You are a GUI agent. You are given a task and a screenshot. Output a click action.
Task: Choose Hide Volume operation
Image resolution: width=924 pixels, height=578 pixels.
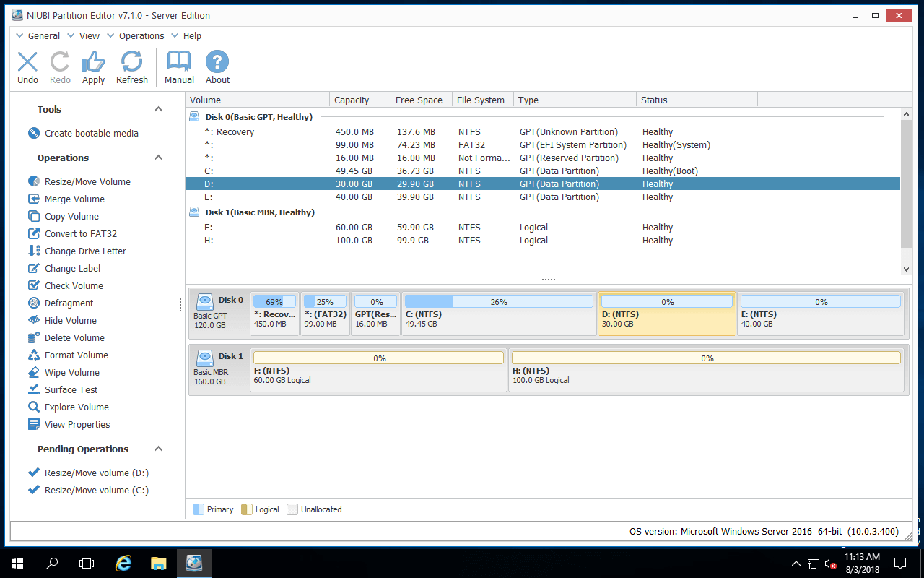click(x=62, y=320)
